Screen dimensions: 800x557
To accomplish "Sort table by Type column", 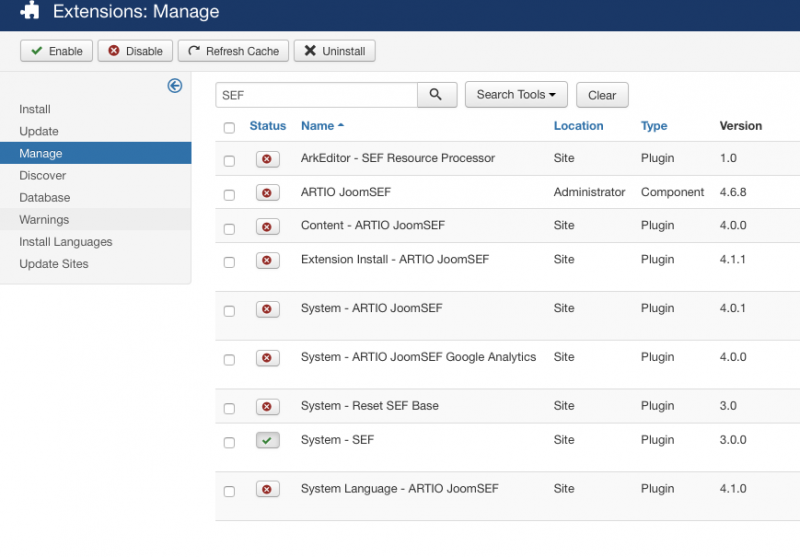I will [x=654, y=126].
